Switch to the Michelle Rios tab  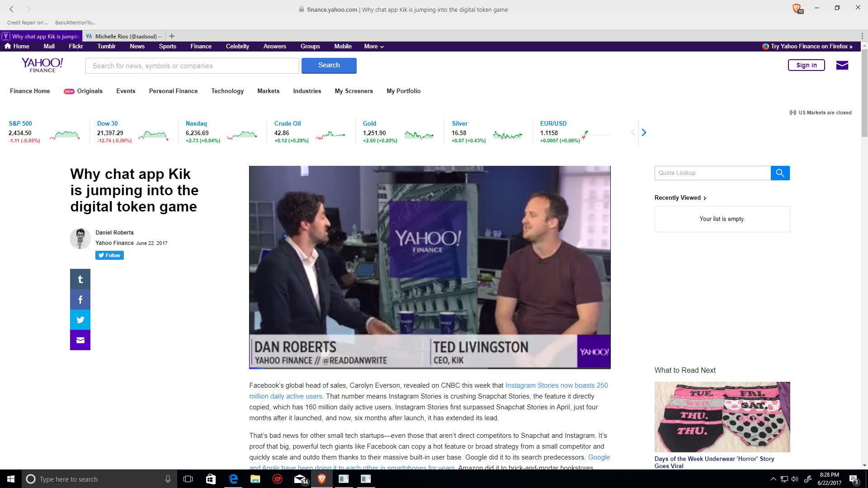tap(124, 36)
